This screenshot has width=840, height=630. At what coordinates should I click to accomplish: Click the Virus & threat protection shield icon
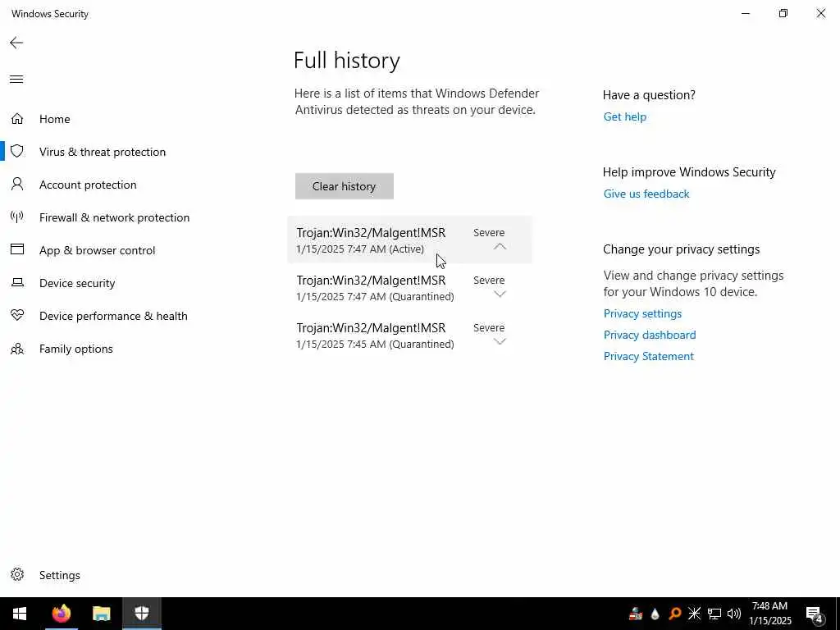pyautogui.click(x=17, y=151)
